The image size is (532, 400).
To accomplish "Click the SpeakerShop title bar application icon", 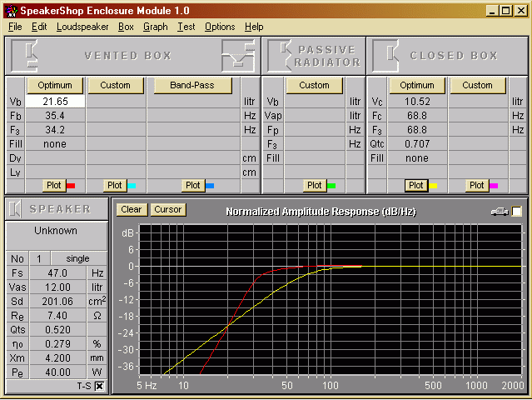I will (x=9, y=9).
